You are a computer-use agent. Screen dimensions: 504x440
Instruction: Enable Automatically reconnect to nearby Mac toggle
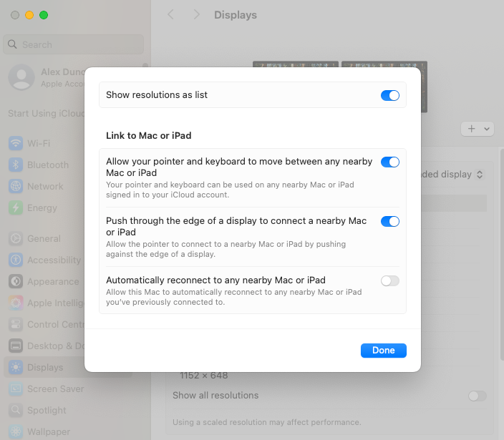[389, 280]
